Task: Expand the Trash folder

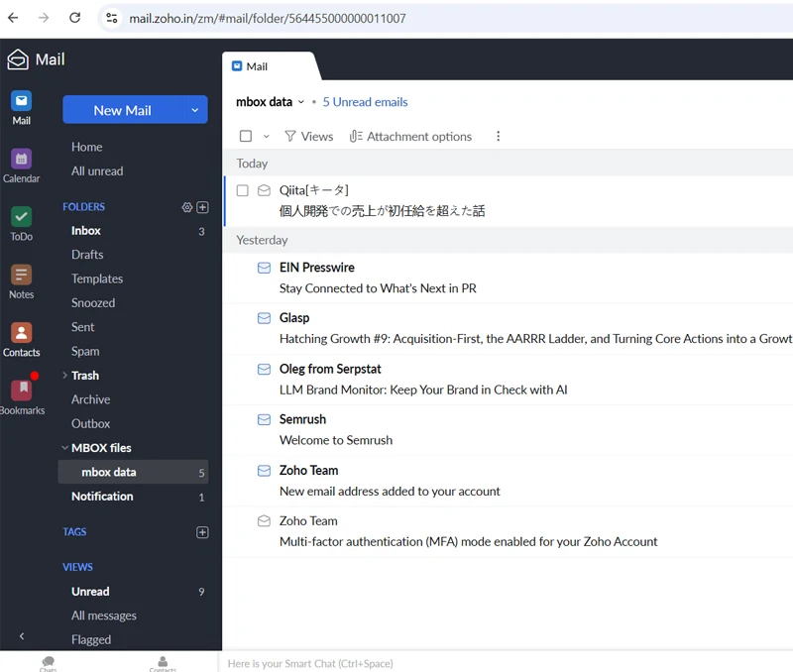Action: [x=65, y=376]
